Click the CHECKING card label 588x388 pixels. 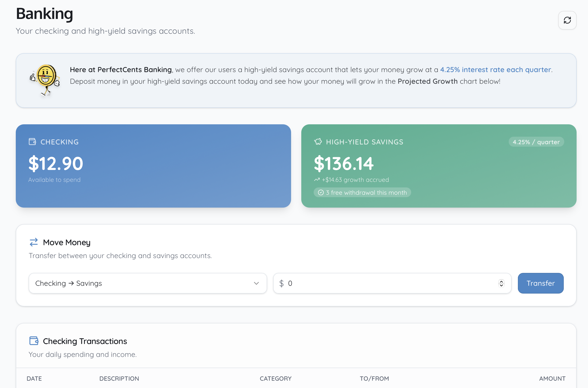pos(60,142)
